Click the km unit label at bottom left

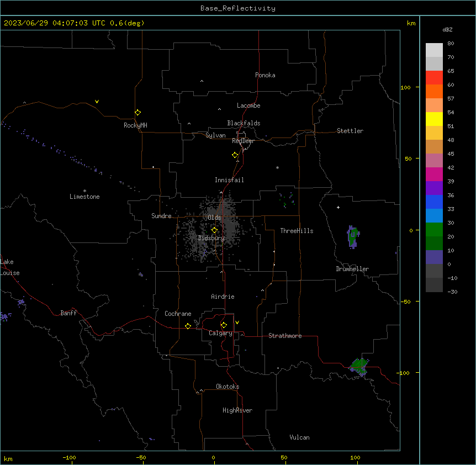(8, 458)
